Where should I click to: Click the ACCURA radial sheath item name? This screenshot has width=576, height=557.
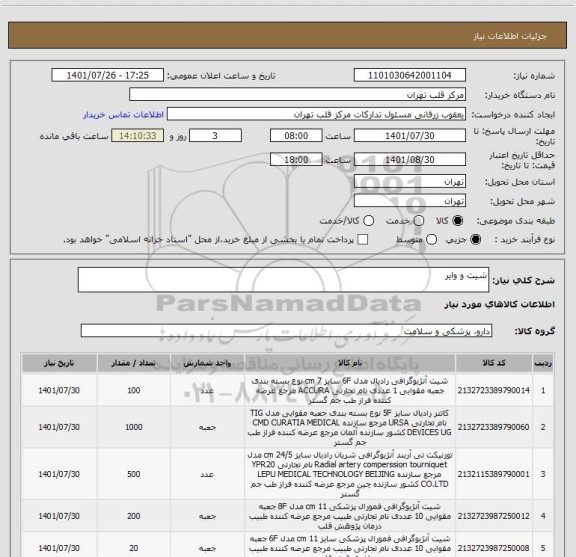click(x=350, y=390)
